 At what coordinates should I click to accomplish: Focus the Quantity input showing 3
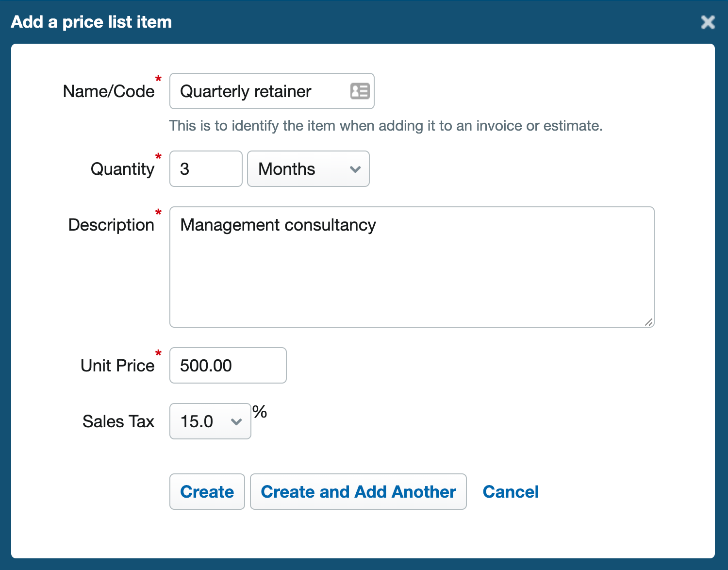pos(206,169)
